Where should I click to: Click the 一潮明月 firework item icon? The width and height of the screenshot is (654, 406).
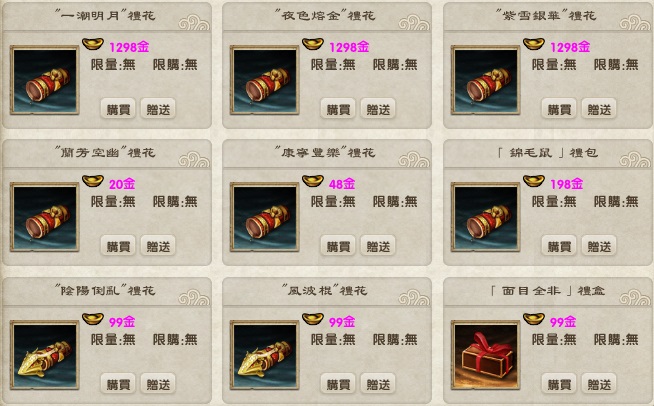coord(45,80)
